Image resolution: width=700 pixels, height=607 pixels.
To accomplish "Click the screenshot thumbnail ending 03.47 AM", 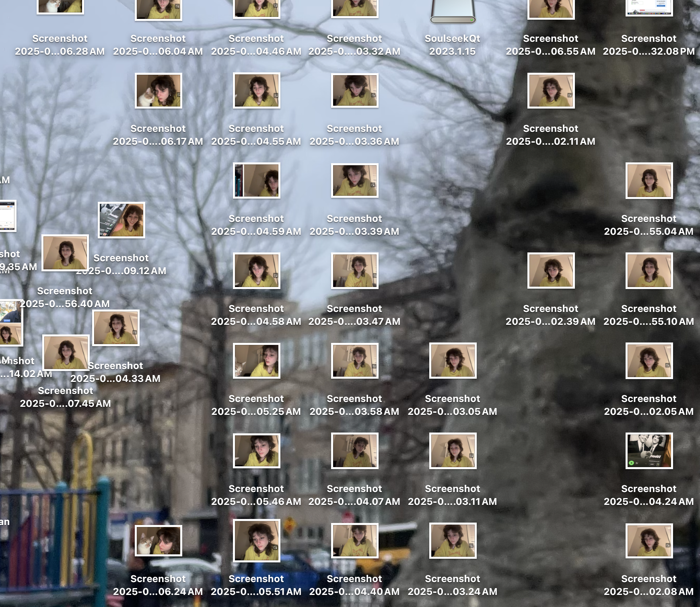I will click(x=354, y=271).
